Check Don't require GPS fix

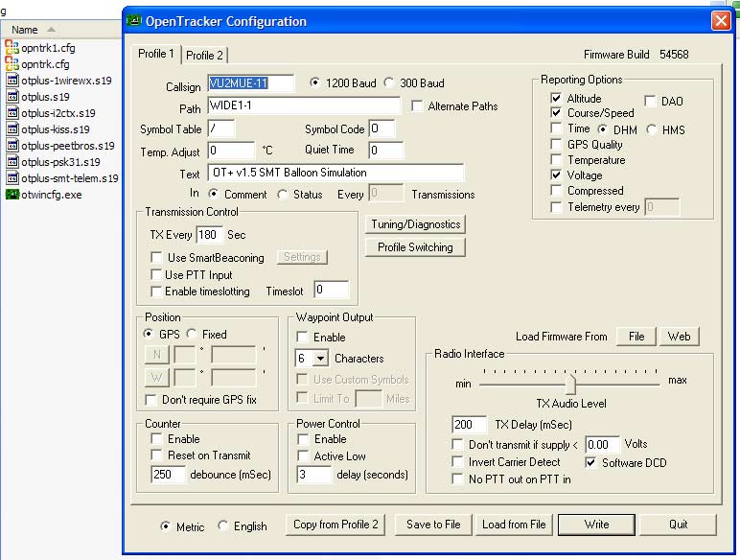point(150,400)
